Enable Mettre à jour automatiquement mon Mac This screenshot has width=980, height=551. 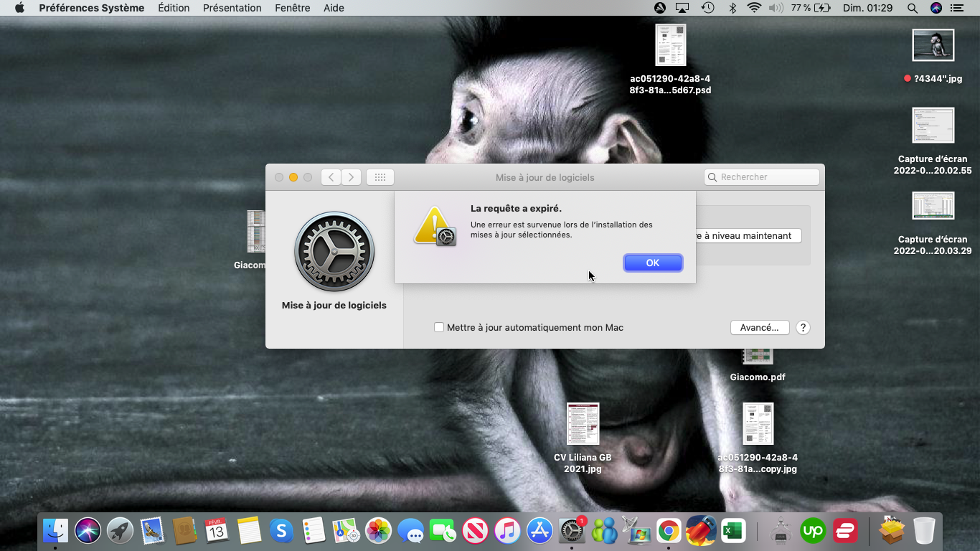tap(439, 328)
